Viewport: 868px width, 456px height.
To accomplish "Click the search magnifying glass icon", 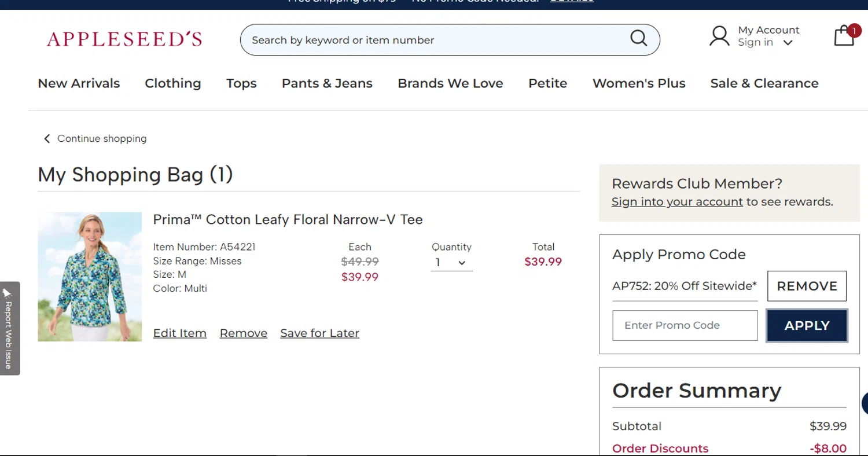I will pos(638,38).
